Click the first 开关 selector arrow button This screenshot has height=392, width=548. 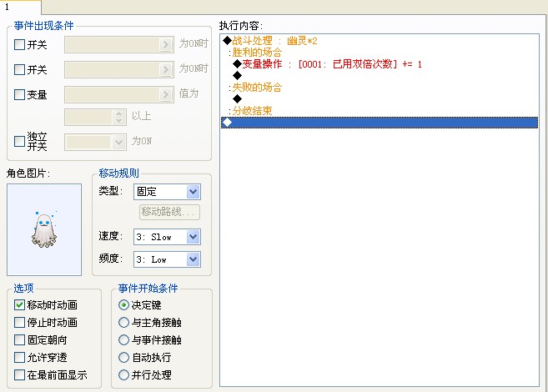coord(166,45)
